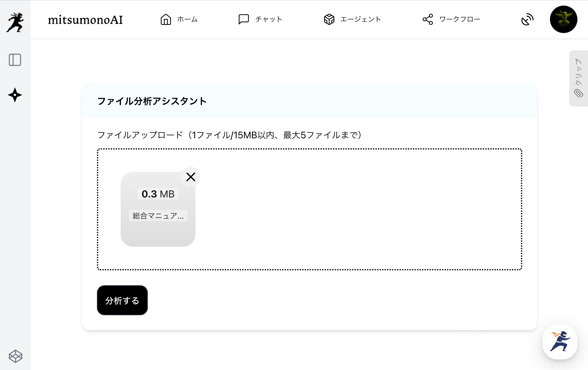
Task: Click the mitsumonoAI brand title
Action: (85, 20)
